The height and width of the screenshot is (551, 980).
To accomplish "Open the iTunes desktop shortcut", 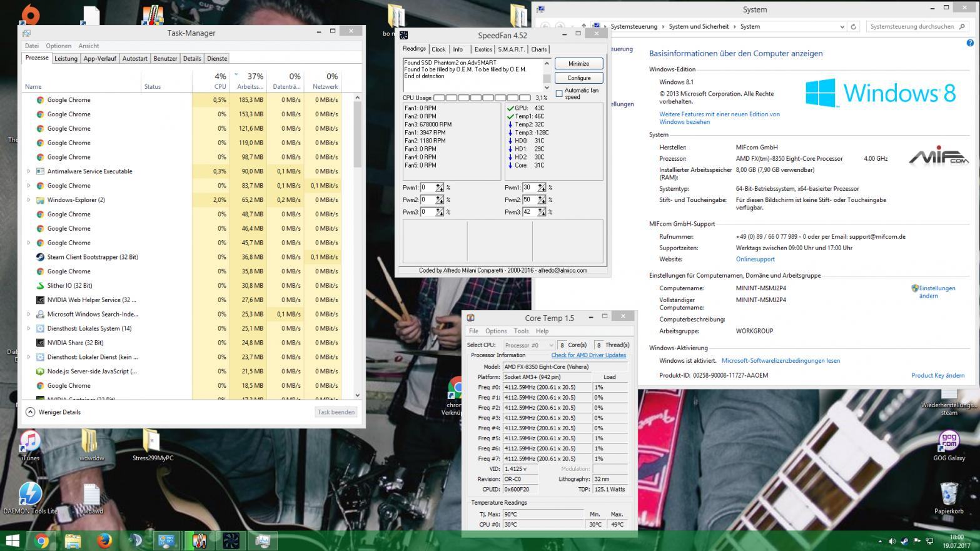I will point(29,442).
